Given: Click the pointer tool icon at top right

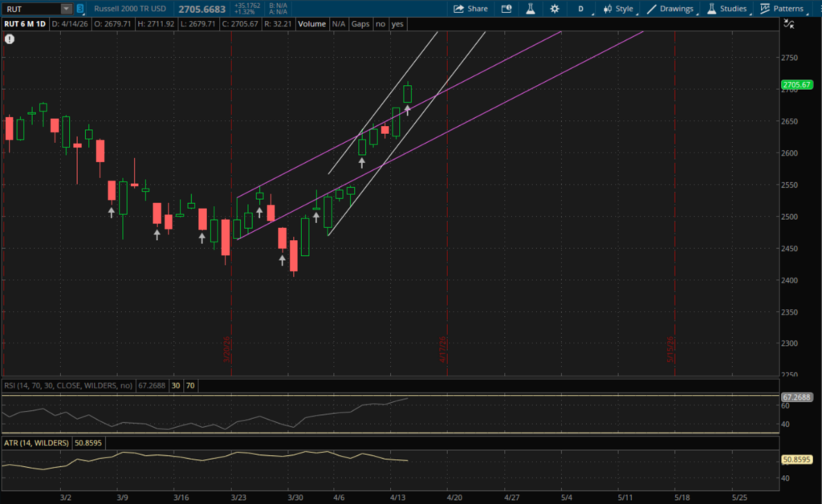Looking at the screenshot, I should (x=788, y=24).
